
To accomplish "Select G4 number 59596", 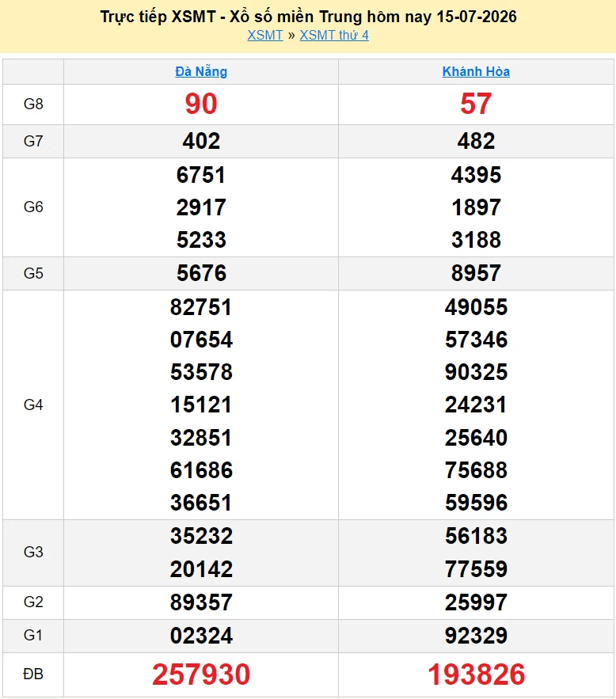I will [x=476, y=503].
